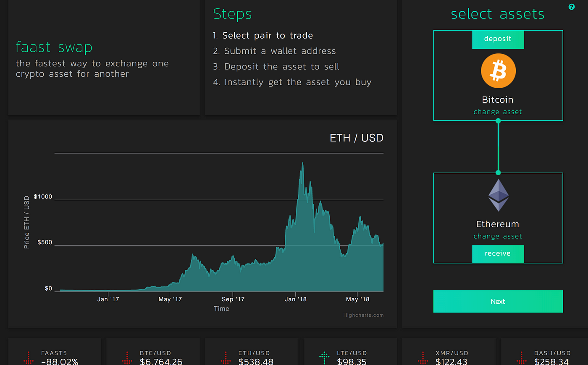
Task: Select step 1 Select pair to trade
Action: [x=263, y=36]
